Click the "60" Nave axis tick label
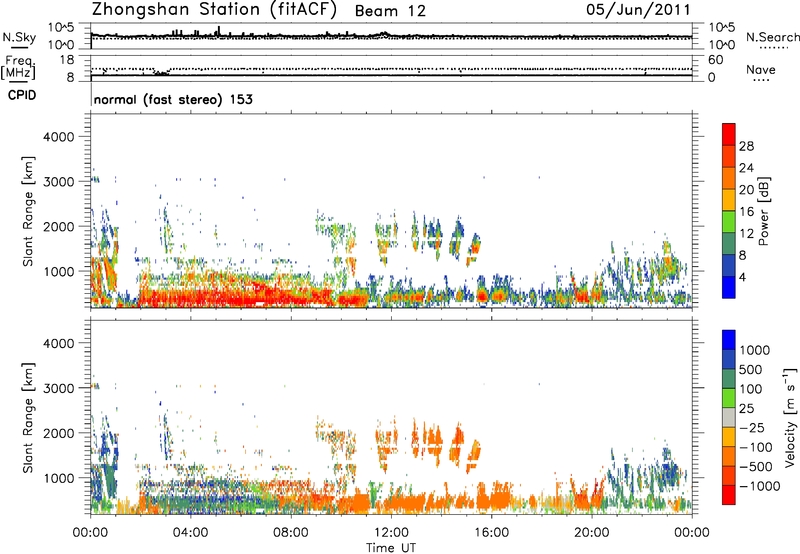The width and height of the screenshot is (800, 554). coord(715,60)
